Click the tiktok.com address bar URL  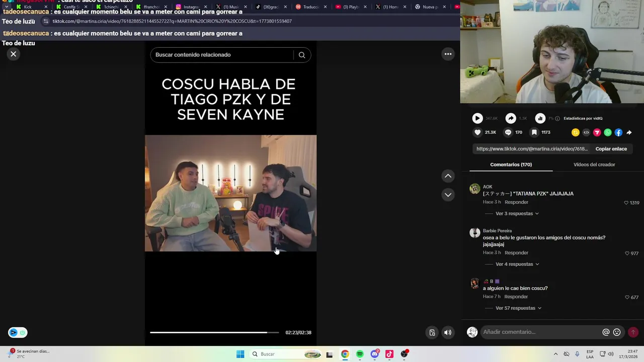click(172, 21)
